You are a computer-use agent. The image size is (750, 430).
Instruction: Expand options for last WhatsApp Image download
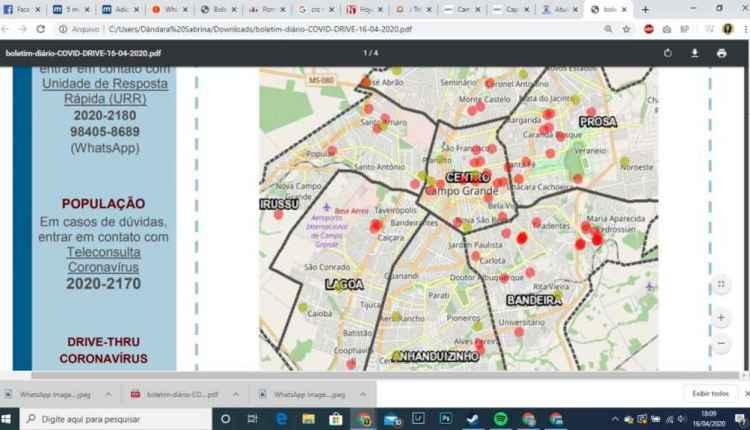click(363, 395)
